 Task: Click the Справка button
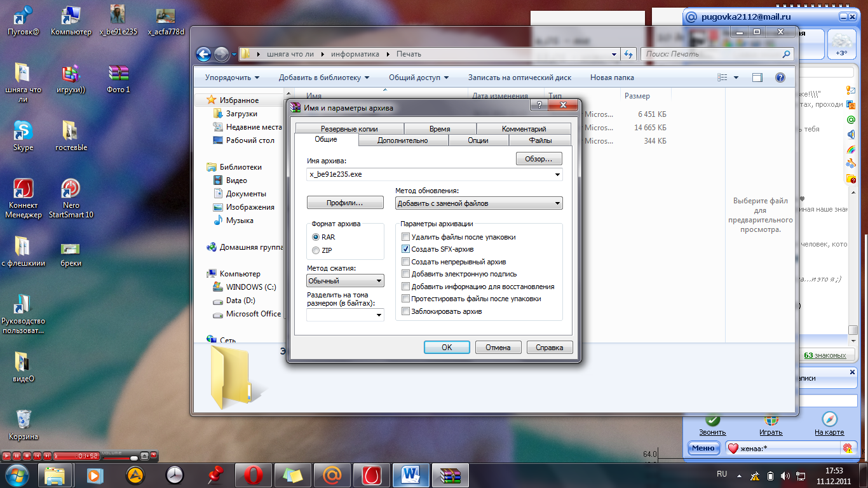click(x=550, y=348)
